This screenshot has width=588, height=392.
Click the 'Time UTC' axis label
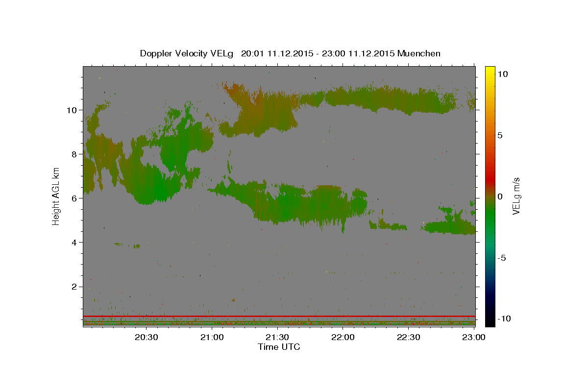pyautogui.click(x=279, y=347)
